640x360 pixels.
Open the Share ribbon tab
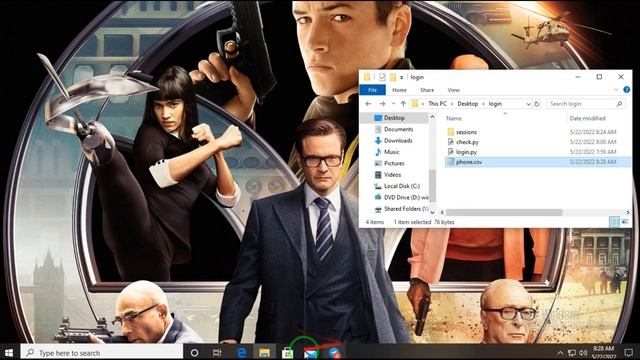click(427, 90)
